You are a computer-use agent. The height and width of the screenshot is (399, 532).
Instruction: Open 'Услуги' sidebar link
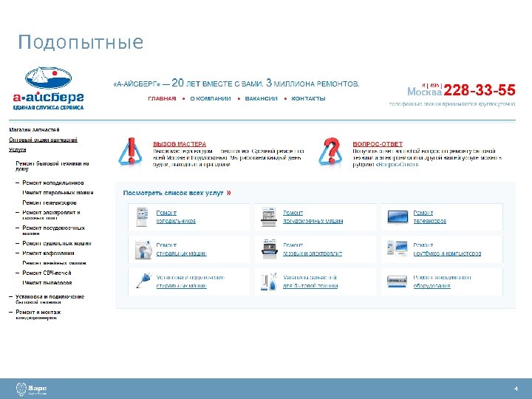17,149
